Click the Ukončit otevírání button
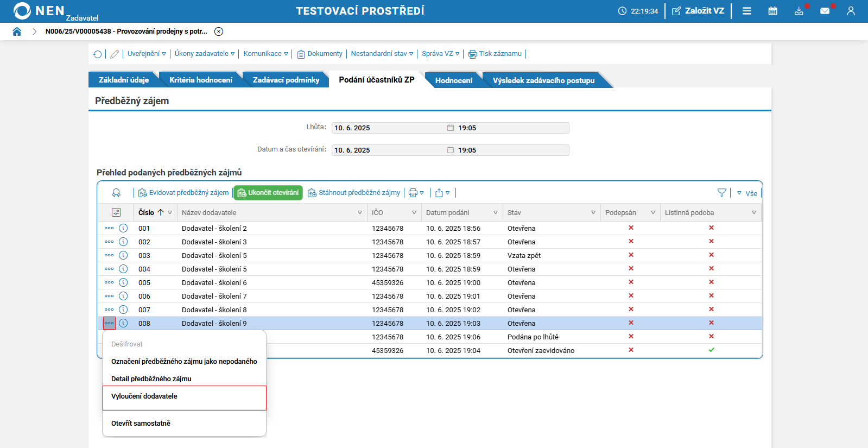 (x=268, y=193)
